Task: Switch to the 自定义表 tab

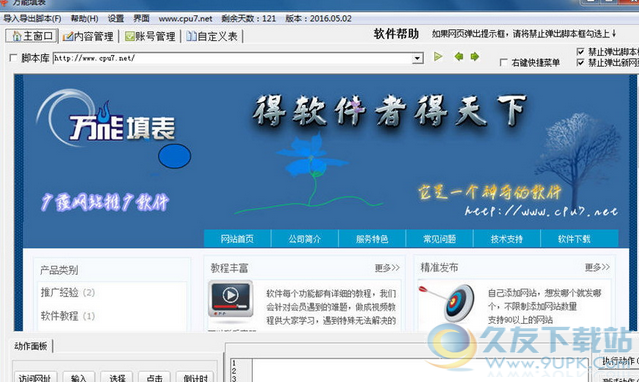Action: (x=212, y=36)
